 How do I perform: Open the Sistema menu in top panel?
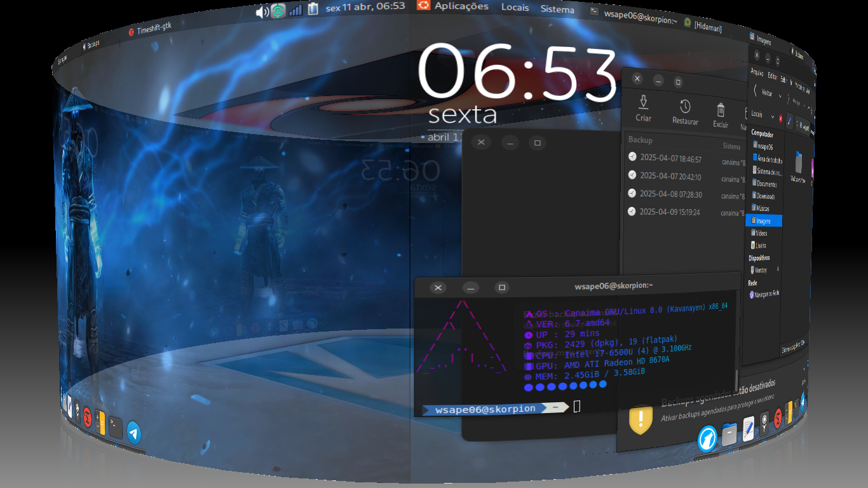[557, 9]
